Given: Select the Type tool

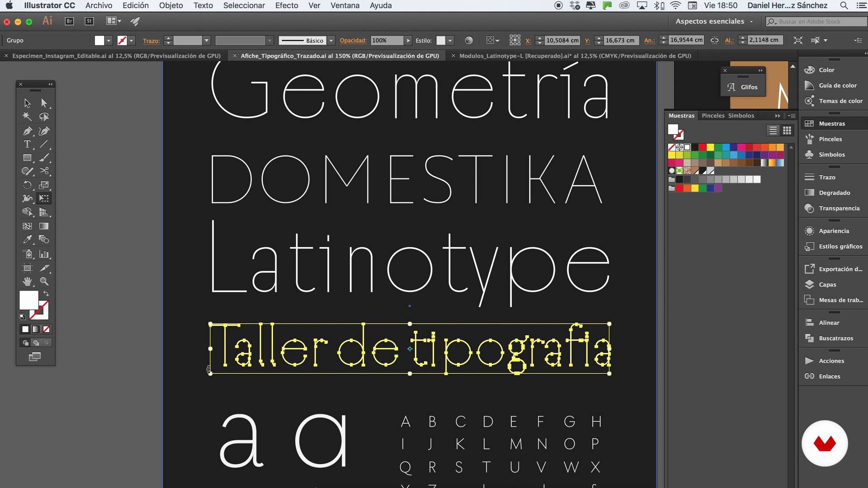Looking at the screenshot, I should (x=27, y=144).
